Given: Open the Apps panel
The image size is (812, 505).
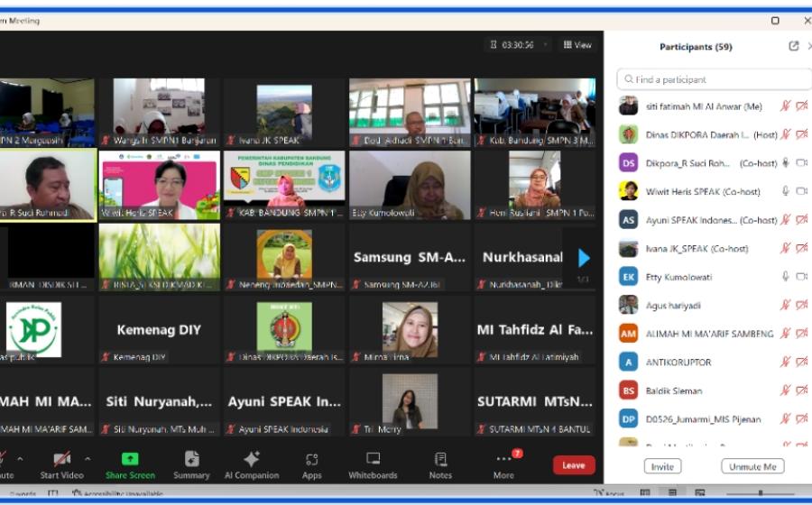Looking at the screenshot, I should tap(312, 459).
